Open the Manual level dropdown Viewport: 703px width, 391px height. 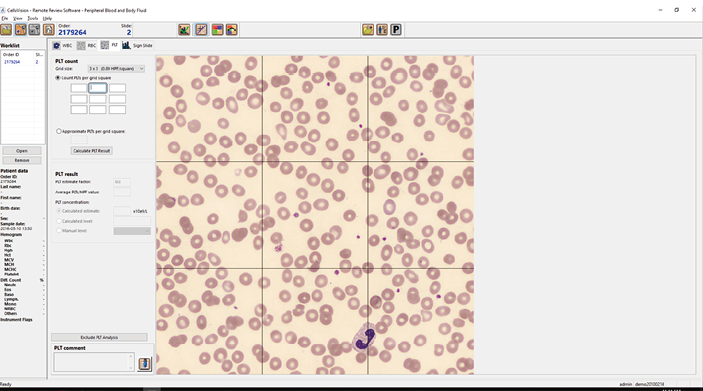click(132, 231)
